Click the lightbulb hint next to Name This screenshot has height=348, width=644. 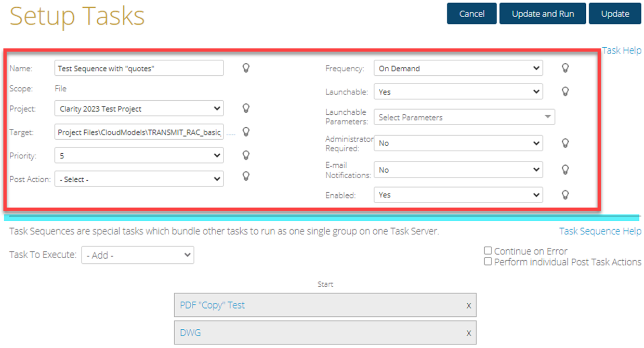246,68
